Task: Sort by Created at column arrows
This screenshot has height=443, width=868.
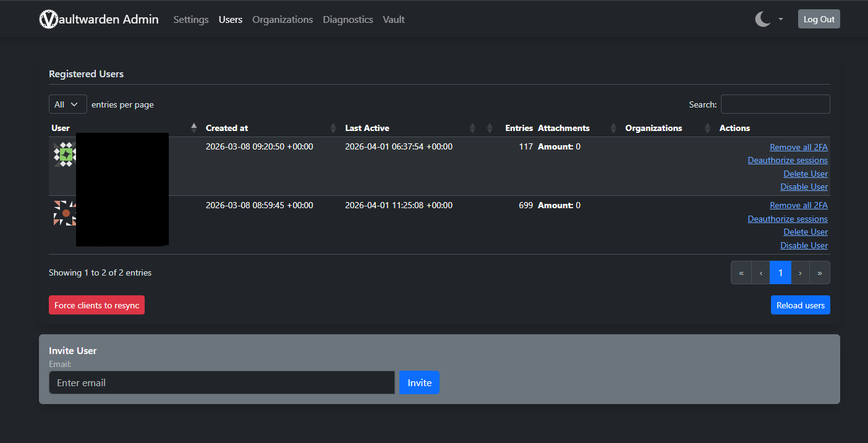Action: 333,128
